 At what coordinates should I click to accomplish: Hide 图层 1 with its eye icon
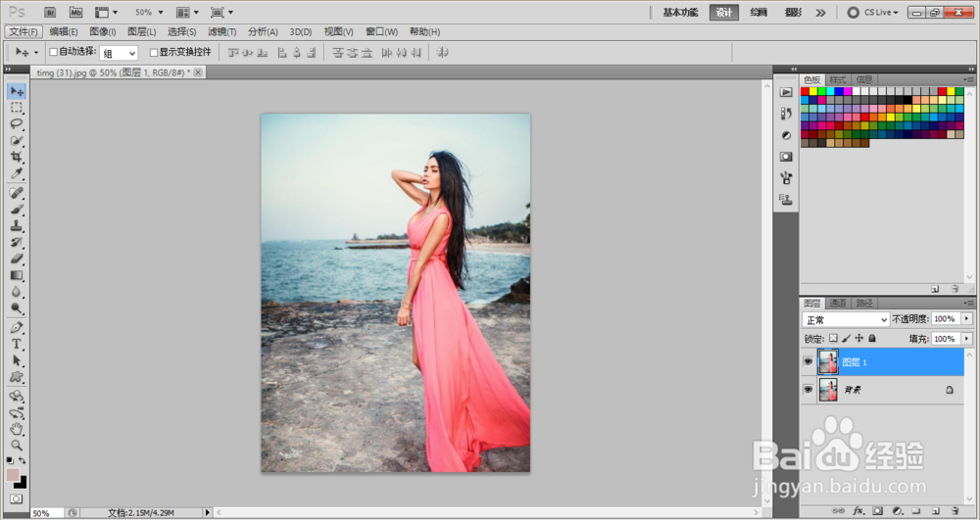808,361
